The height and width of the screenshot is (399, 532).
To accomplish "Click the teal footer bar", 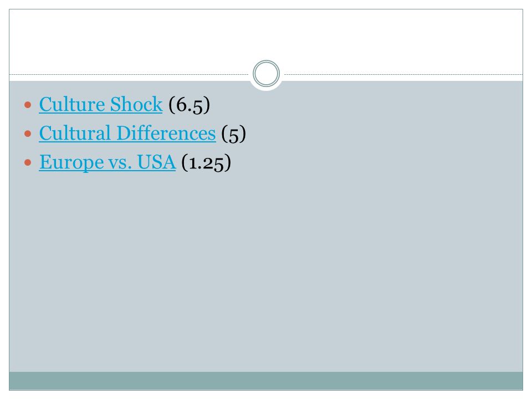I will pyautogui.click(x=266, y=381).
